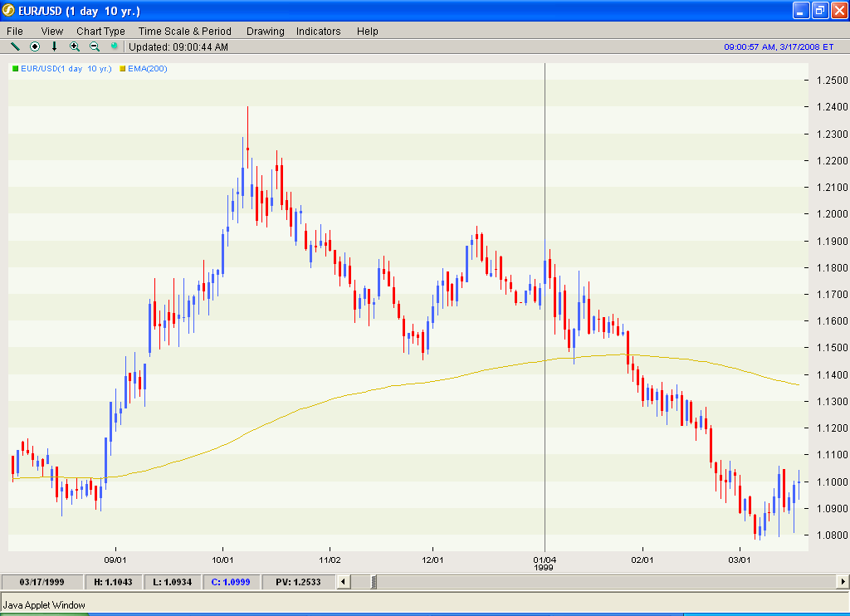The image size is (850, 616).
Task: Click the 1.2400 price axis label
Action: (x=832, y=107)
